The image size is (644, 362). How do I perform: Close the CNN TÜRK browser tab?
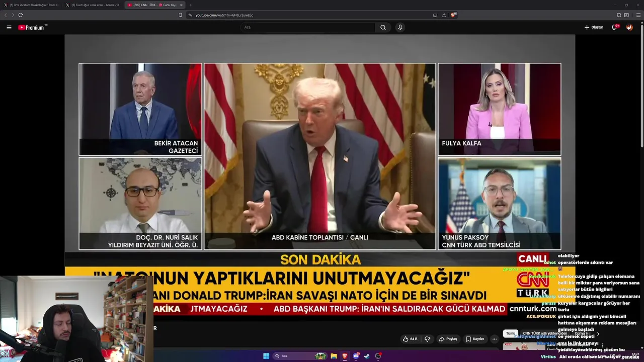click(181, 5)
